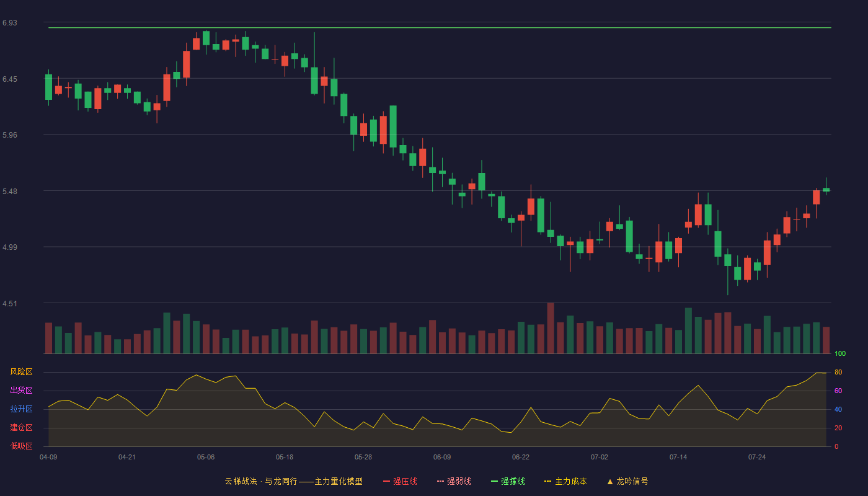Image resolution: width=868 pixels, height=496 pixels.
Task: Click the 6.45 price axis label
Action: click(x=10, y=79)
